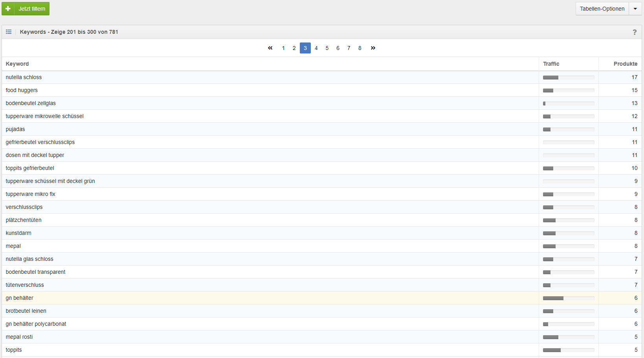Click the traffic bar for gn behälter

pyautogui.click(x=568, y=298)
